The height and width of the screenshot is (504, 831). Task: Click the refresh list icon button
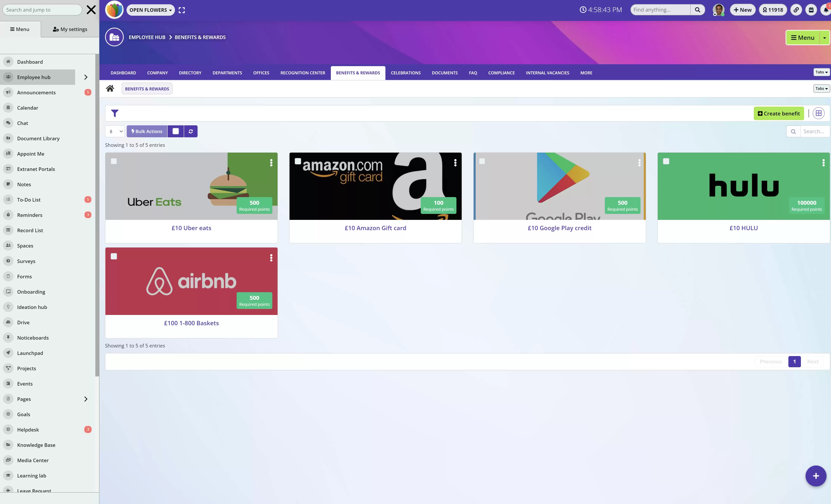pos(190,132)
